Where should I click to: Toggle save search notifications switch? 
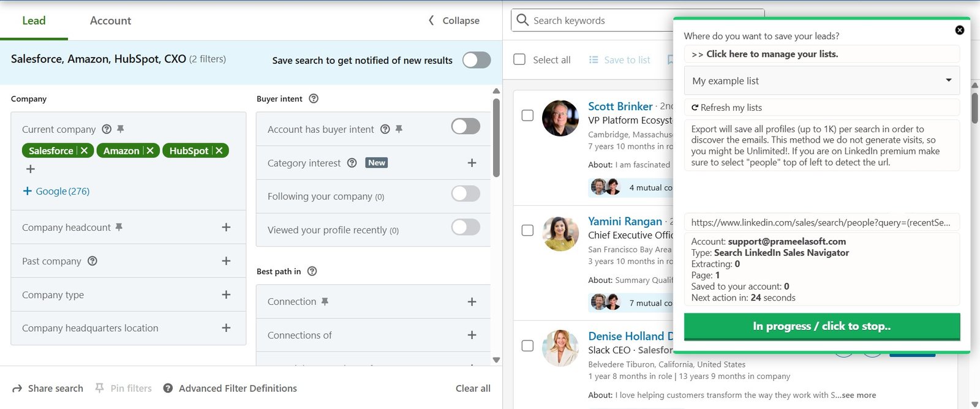pyautogui.click(x=477, y=60)
